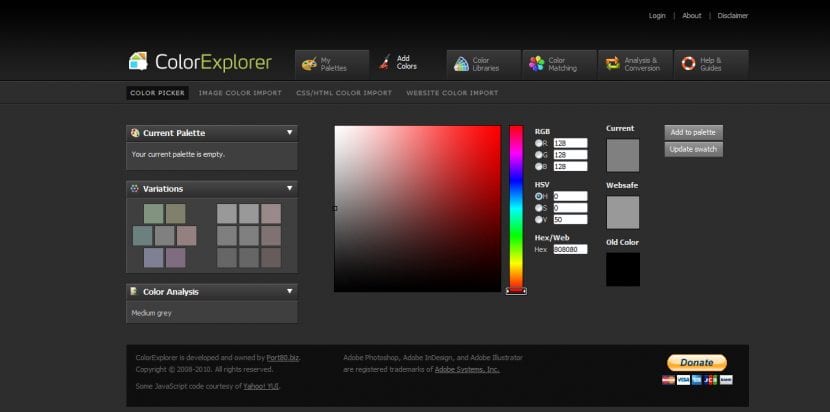The height and width of the screenshot is (412, 830).
Task: Click the G value input field
Action: pos(571,155)
